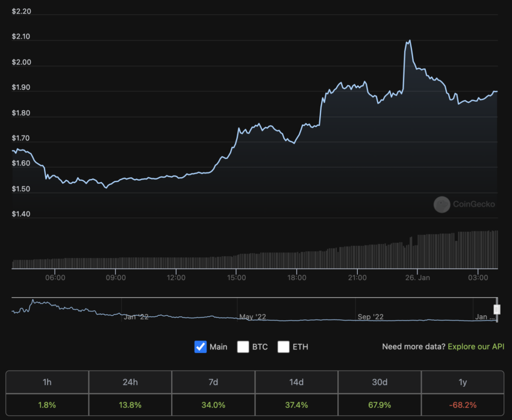The width and height of the screenshot is (512, 420).
Task: Click the Jan '22 label in navigator
Action: [x=136, y=317]
